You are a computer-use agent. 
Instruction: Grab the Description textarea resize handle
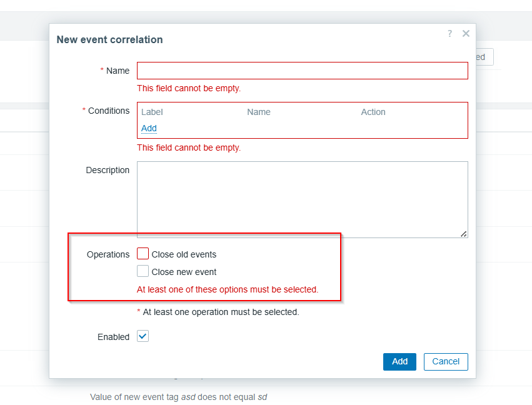point(463,234)
